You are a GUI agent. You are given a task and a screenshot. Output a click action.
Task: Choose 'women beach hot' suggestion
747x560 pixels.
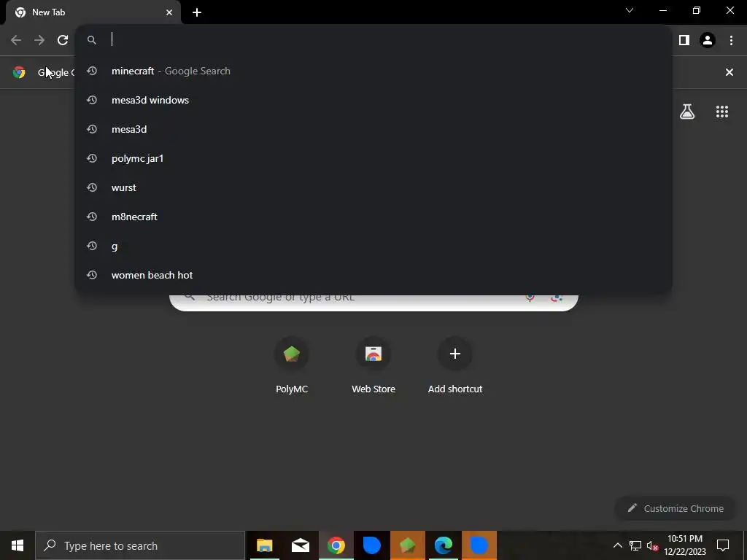373,275
